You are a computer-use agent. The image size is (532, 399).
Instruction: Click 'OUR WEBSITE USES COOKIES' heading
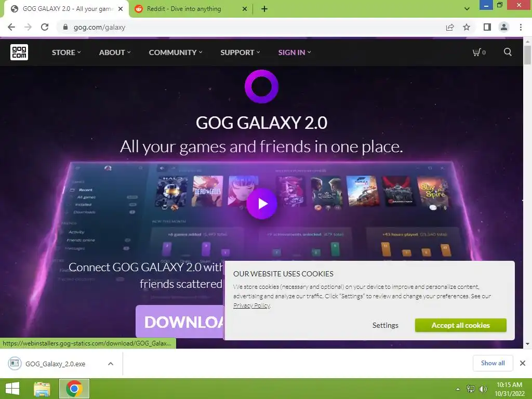[283, 274]
